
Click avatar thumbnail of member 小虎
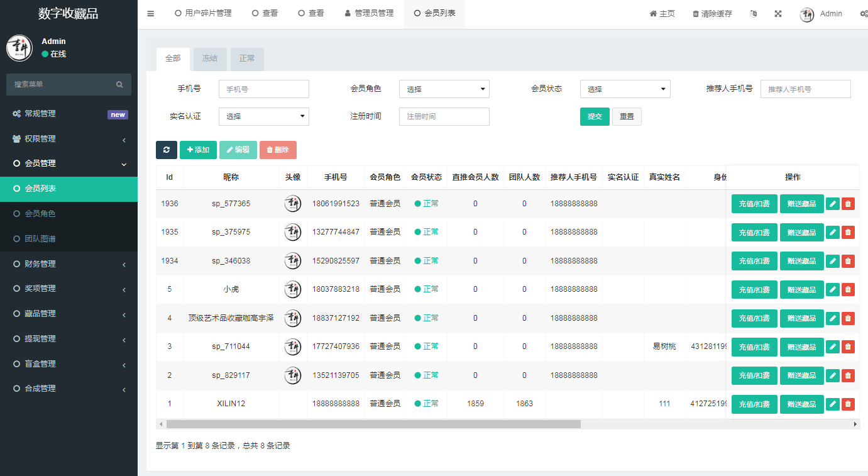(x=292, y=289)
